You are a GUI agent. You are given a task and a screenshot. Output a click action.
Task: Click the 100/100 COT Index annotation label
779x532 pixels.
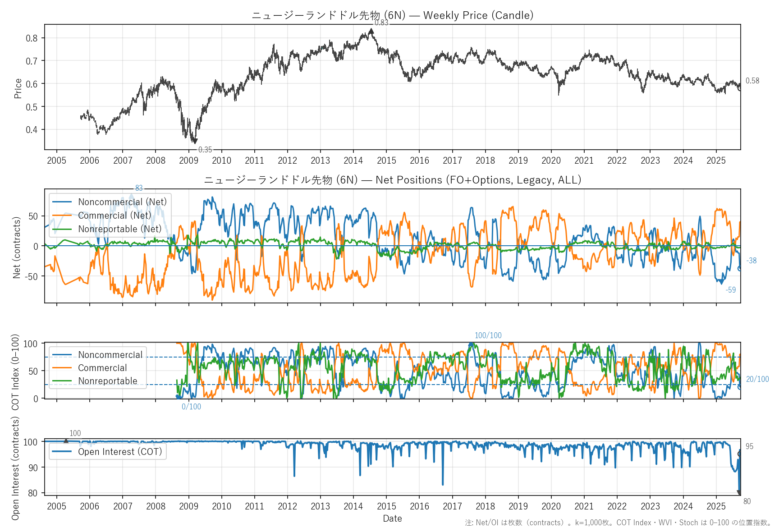click(x=488, y=335)
